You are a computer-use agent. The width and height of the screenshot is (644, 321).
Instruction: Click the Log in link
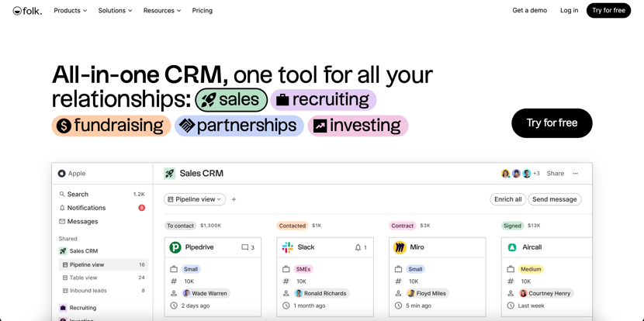569,11
